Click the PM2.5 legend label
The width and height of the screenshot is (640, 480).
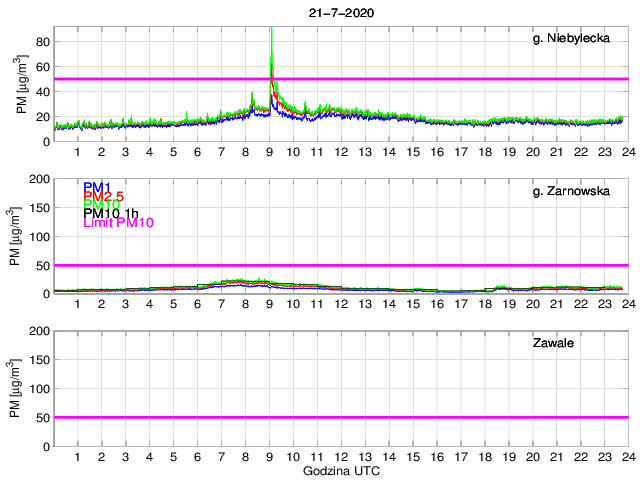click(x=103, y=200)
